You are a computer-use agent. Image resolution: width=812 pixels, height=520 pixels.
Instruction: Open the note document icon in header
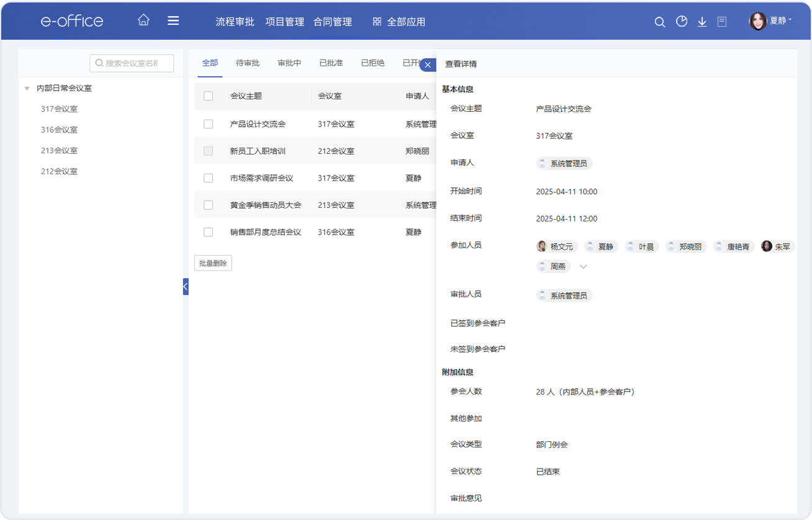722,22
